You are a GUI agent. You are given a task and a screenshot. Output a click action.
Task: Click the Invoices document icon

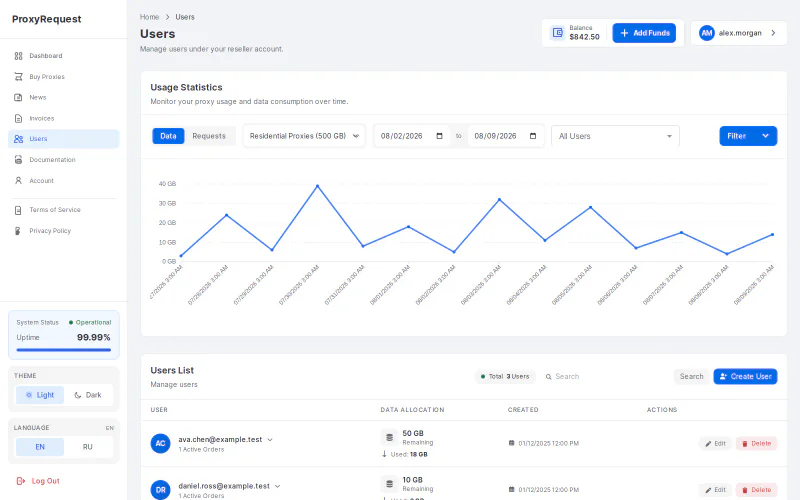click(18, 118)
